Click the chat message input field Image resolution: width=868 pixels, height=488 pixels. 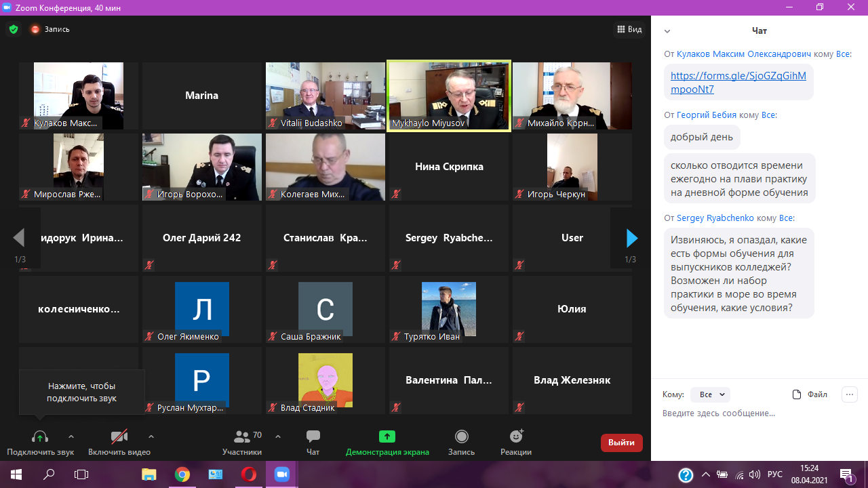point(758,413)
